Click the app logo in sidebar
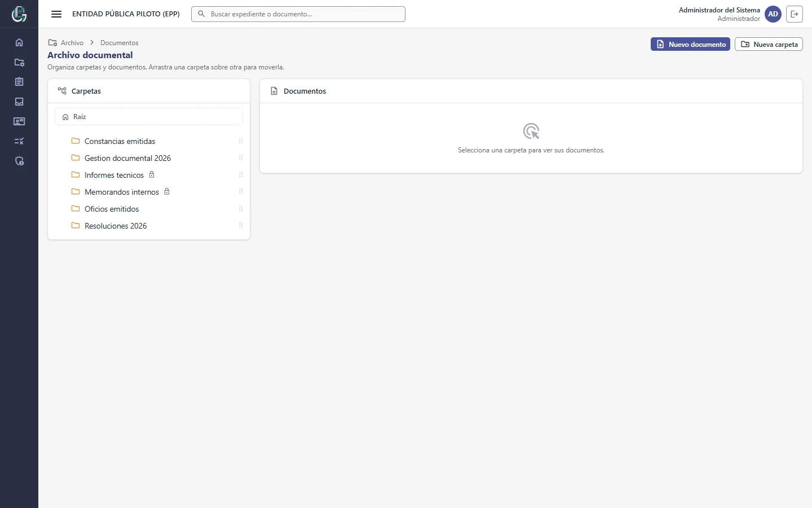The height and width of the screenshot is (508, 812). coord(19,14)
